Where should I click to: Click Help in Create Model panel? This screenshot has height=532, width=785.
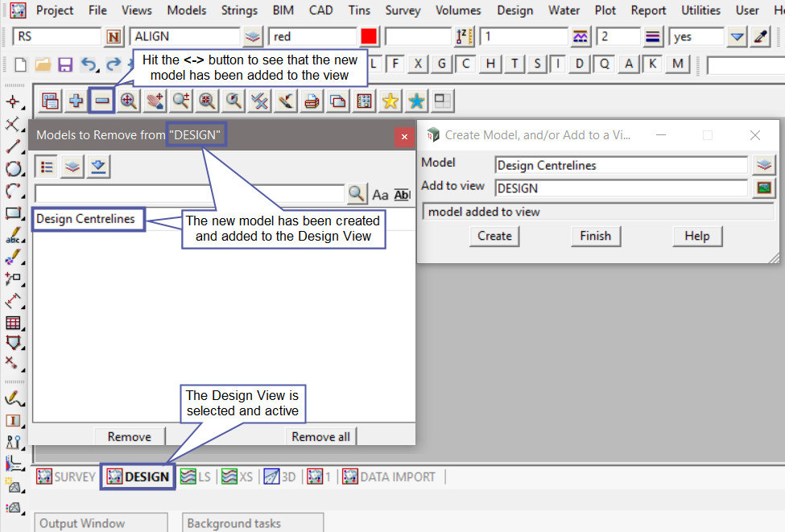pyautogui.click(x=697, y=236)
